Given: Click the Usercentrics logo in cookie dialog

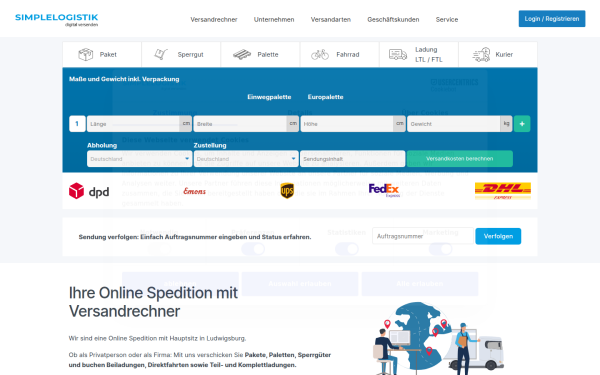Looking at the screenshot, I should tap(454, 85).
